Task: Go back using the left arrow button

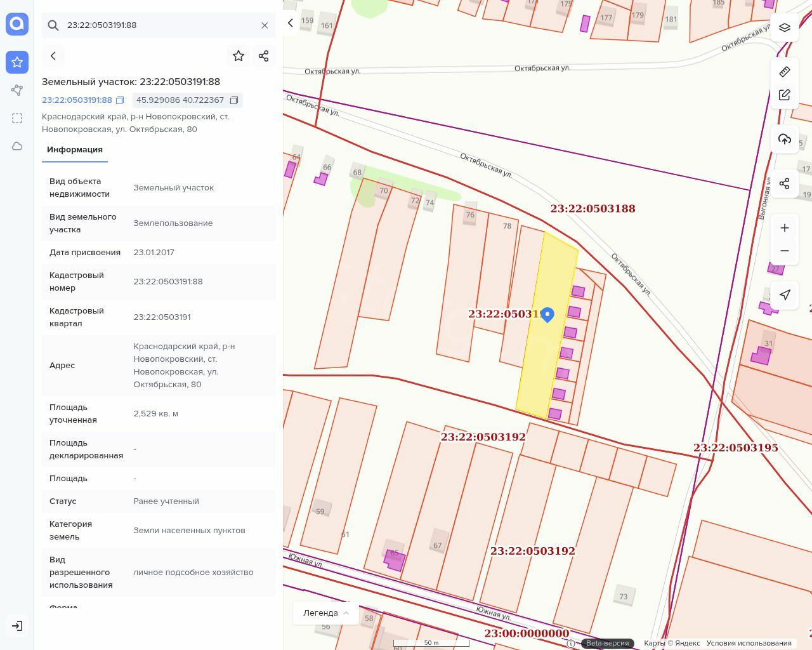Action: click(x=53, y=56)
